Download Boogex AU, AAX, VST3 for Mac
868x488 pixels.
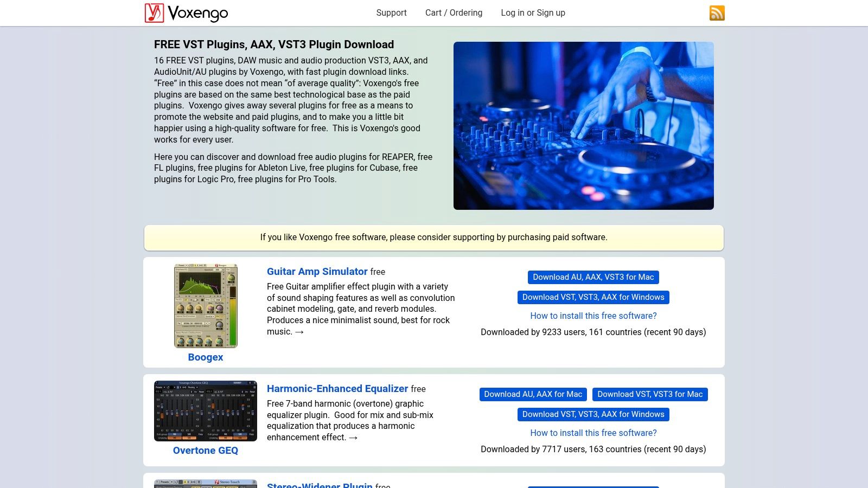593,277
